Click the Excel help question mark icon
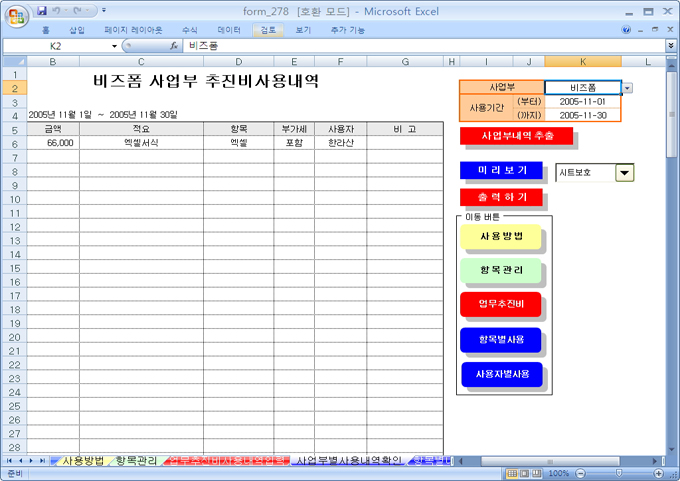 pos(626,30)
